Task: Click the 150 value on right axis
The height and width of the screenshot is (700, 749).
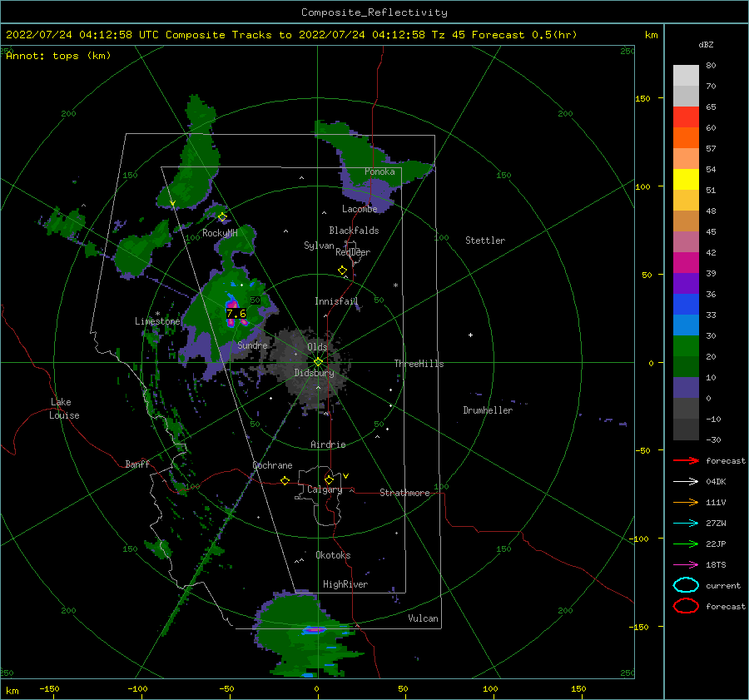Action: pyautogui.click(x=642, y=98)
